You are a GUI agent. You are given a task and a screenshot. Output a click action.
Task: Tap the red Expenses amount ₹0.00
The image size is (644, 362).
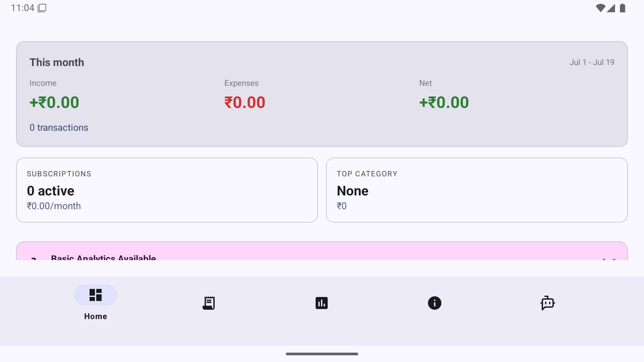pyautogui.click(x=245, y=103)
